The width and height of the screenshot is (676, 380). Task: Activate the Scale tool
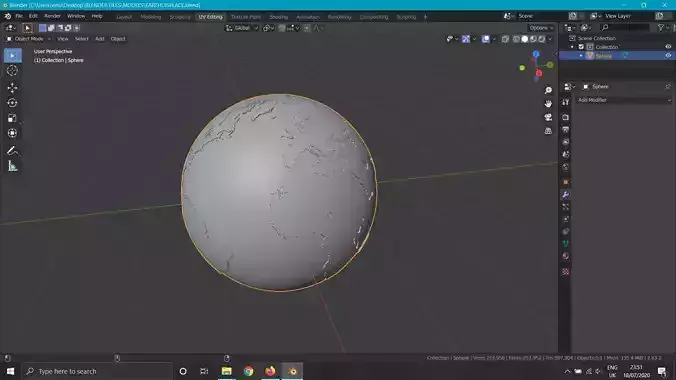pos(13,118)
